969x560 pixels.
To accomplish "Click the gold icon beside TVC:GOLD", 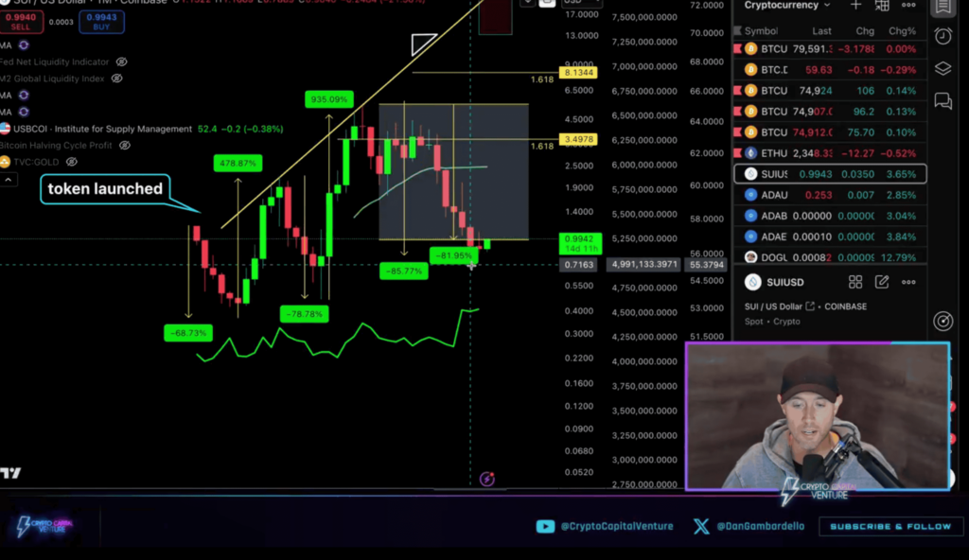I will click(x=5, y=162).
